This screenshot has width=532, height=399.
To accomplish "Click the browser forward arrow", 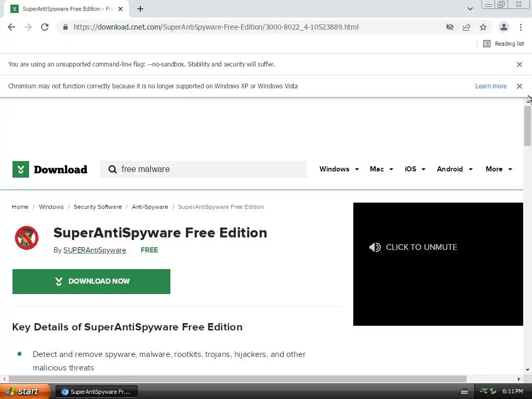I will pos(28,27).
